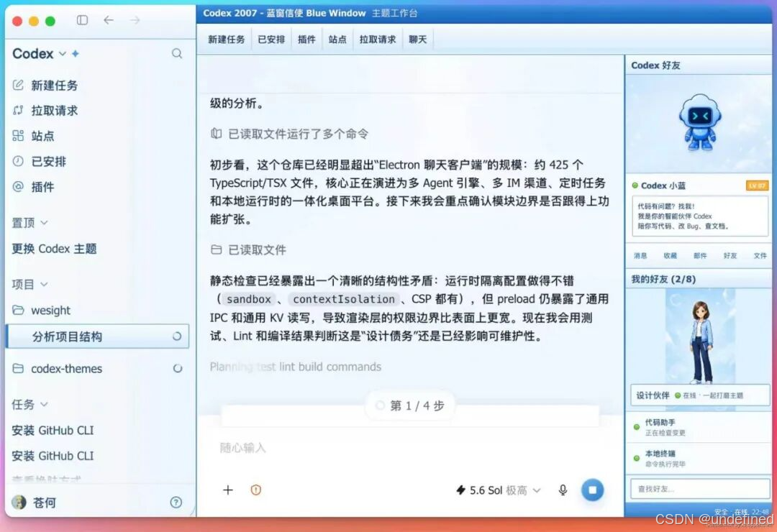Image resolution: width=777 pixels, height=532 pixels.
Task: Open pinned item 更换 Codex 主题
Action: tap(54, 249)
